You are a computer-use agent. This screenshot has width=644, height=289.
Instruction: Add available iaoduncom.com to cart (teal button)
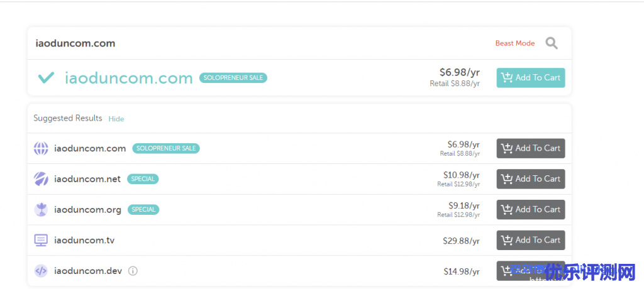pyautogui.click(x=530, y=78)
